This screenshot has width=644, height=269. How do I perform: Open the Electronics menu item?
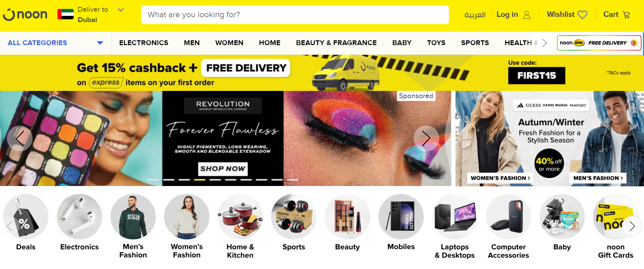click(x=144, y=43)
